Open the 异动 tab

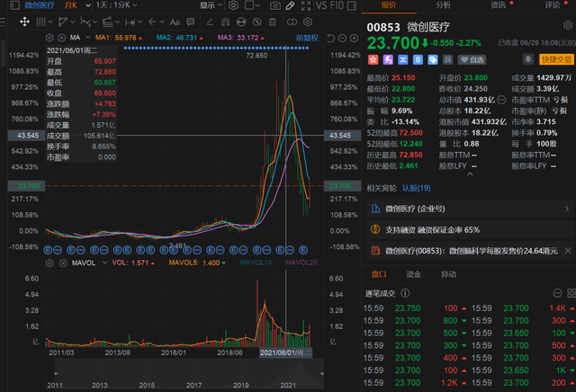click(x=448, y=274)
